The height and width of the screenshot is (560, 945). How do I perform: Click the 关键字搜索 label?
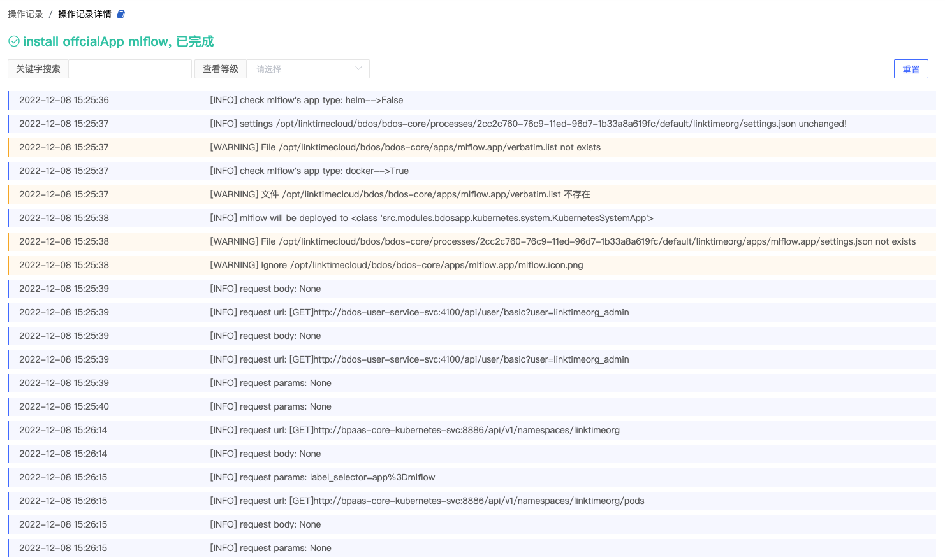tap(38, 69)
